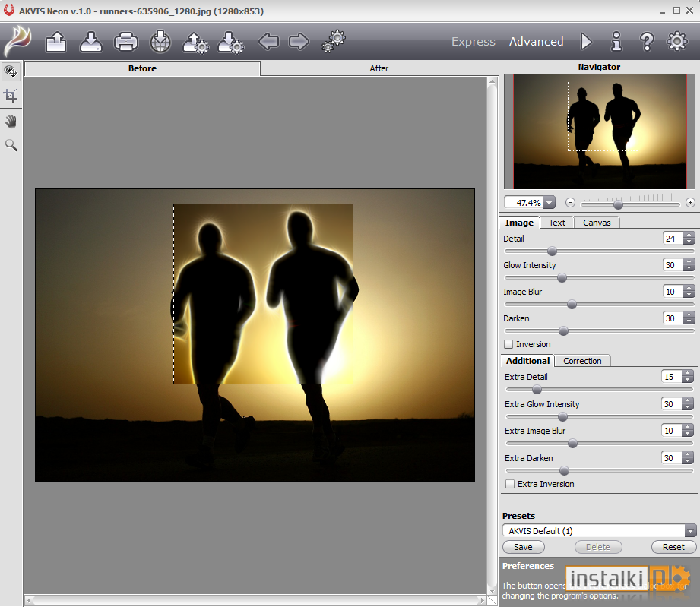The width and height of the screenshot is (700, 607).
Task: Open batch processing gears icon
Action: (334, 41)
